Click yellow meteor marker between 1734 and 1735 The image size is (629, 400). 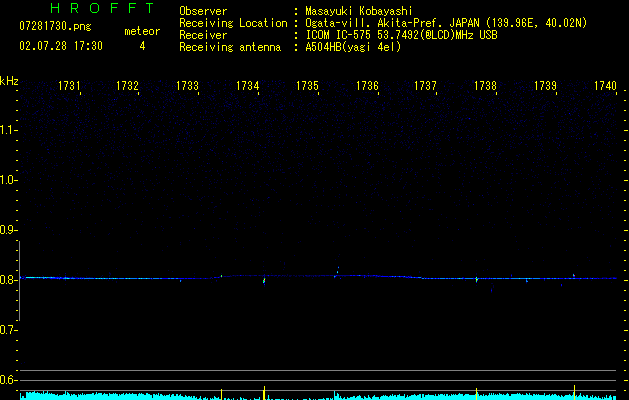[x=264, y=393]
